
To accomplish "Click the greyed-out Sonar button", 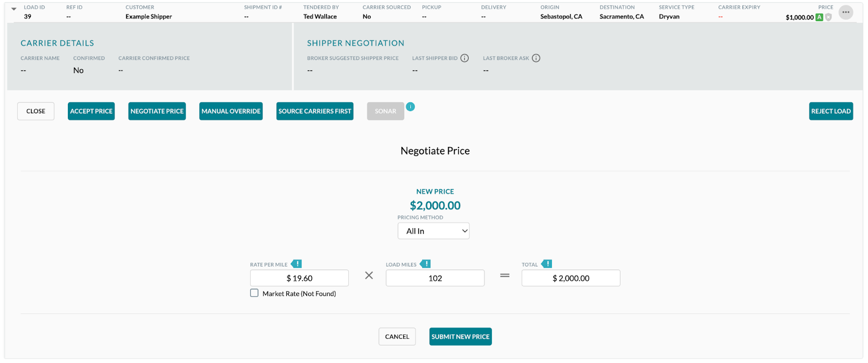I will (386, 111).
